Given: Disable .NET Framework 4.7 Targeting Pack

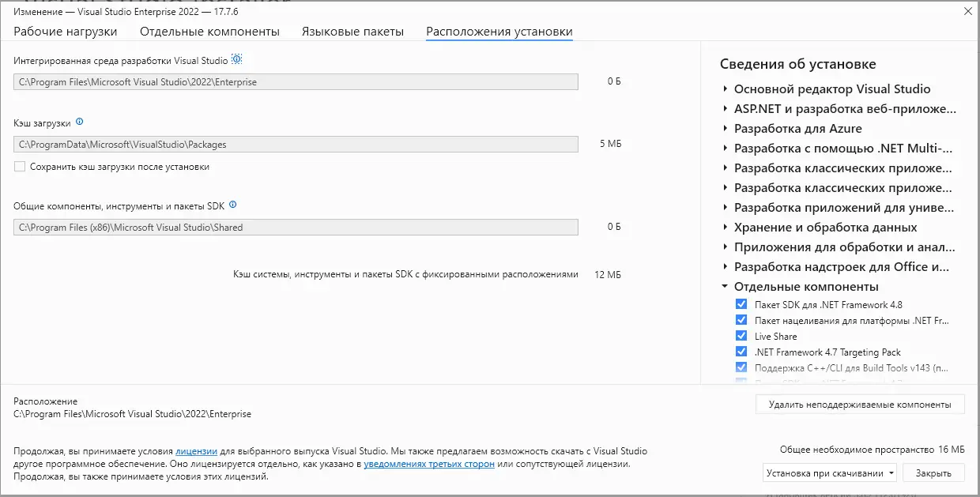Looking at the screenshot, I should 741,351.
